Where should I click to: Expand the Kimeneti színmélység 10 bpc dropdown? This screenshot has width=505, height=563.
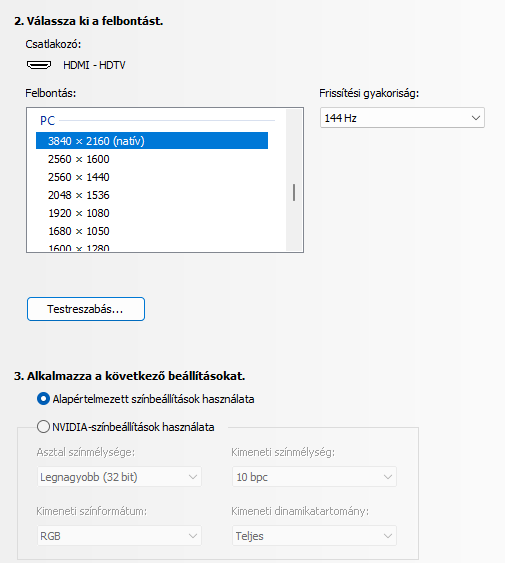pyautogui.click(x=314, y=477)
